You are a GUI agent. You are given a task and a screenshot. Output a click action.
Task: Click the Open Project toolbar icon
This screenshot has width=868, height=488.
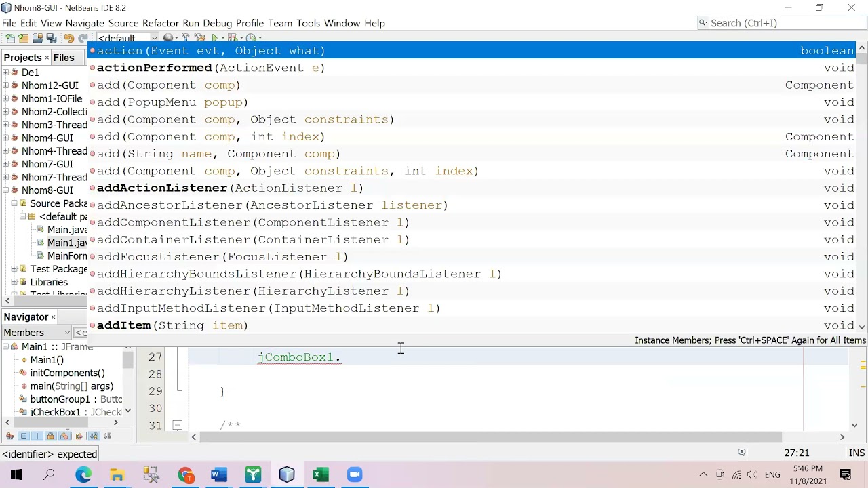pyautogui.click(x=37, y=38)
